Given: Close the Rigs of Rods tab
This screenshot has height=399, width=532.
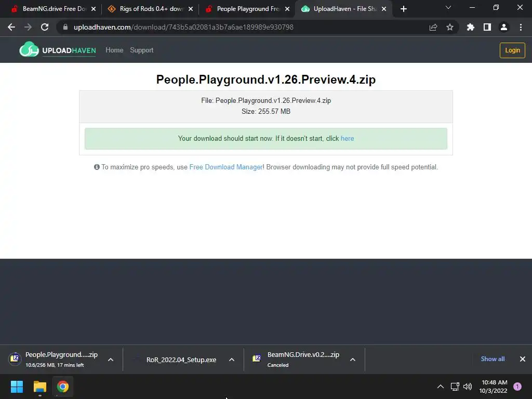Looking at the screenshot, I should coord(191,9).
